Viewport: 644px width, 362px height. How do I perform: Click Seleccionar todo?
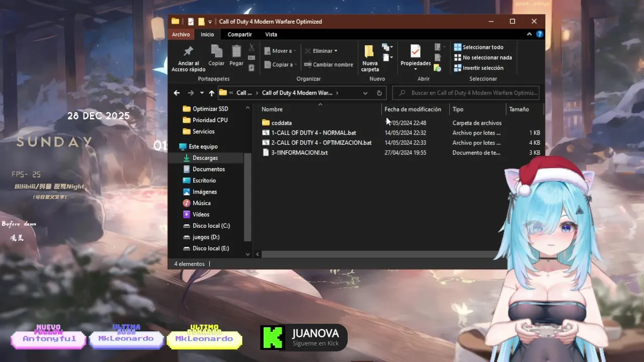click(478, 47)
